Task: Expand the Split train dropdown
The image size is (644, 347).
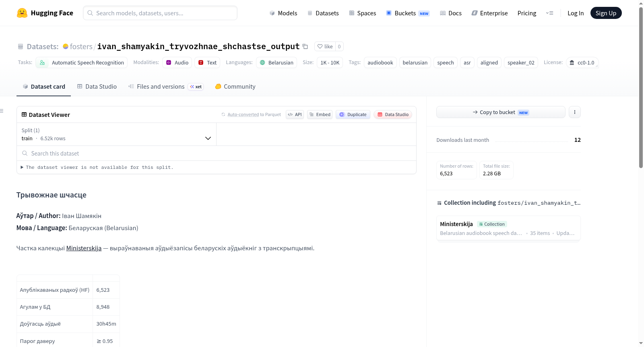Action: pyautogui.click(x=116, y=134)
